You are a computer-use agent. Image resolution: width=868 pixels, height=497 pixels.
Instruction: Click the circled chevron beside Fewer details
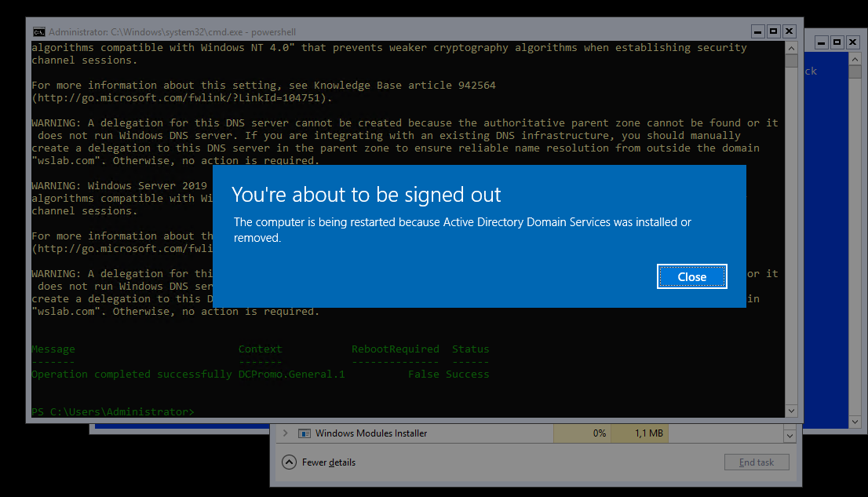pyautogui.click(x=290, y=462)
